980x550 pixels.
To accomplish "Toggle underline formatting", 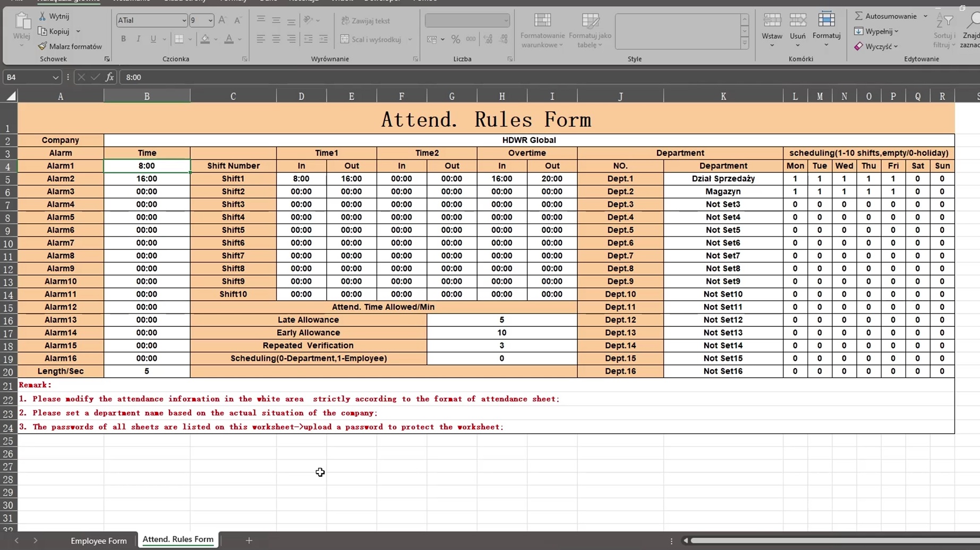I will (154, 39).
